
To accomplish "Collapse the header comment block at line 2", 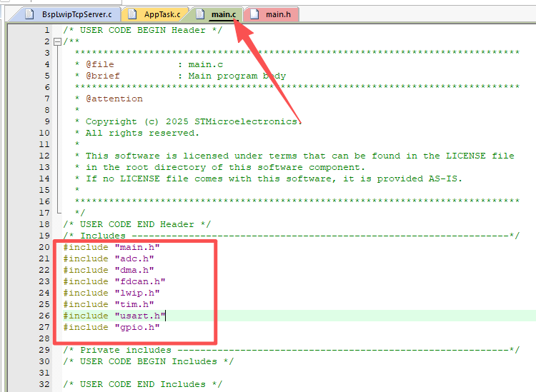I will click(x=57, y=41).
